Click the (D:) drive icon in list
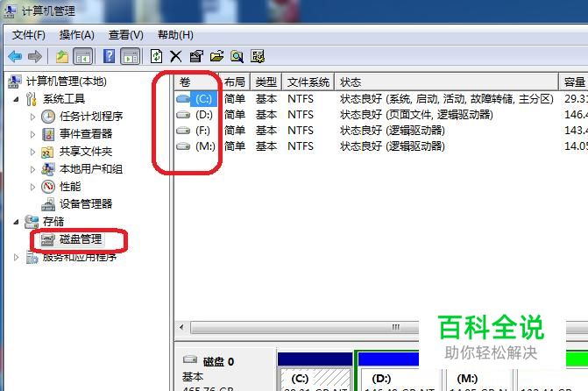The width and height of the screenshot is (588, 391). (183, 115)
